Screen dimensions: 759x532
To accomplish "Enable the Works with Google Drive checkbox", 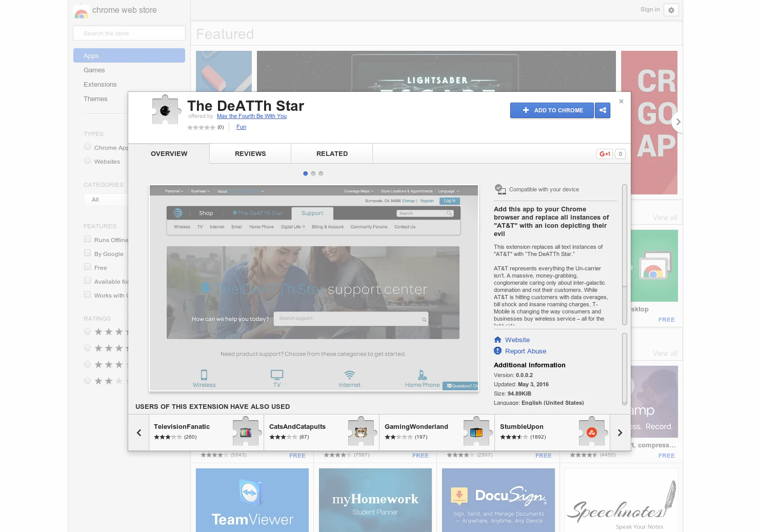I will point(87,295).
